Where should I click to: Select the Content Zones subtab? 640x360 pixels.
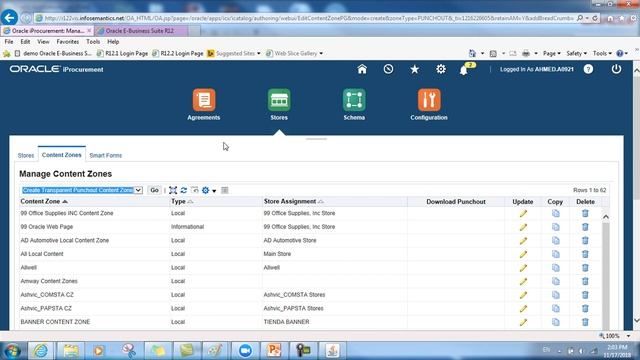pyautogui.click(x=62, y=155)
